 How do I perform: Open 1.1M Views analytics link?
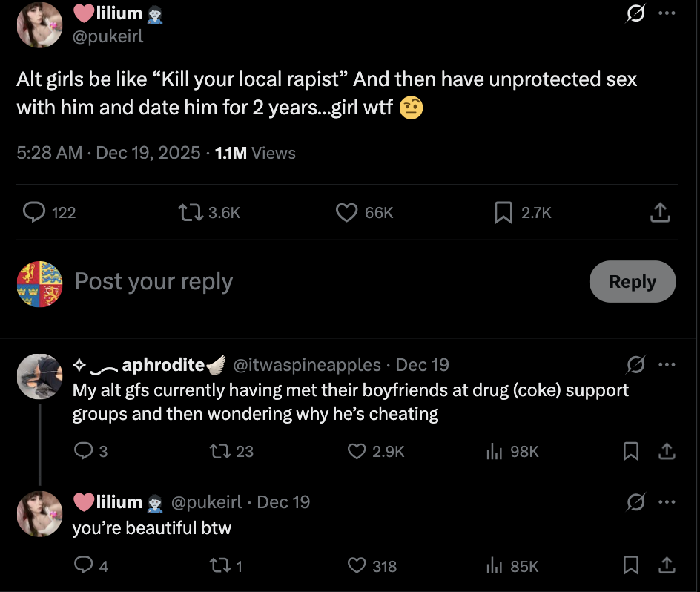[x=255, y=153]
